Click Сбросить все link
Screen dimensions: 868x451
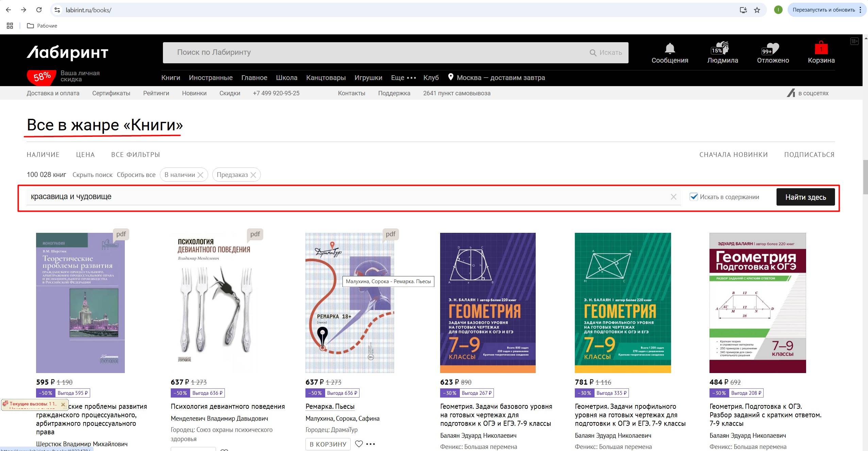pos(136,175)
